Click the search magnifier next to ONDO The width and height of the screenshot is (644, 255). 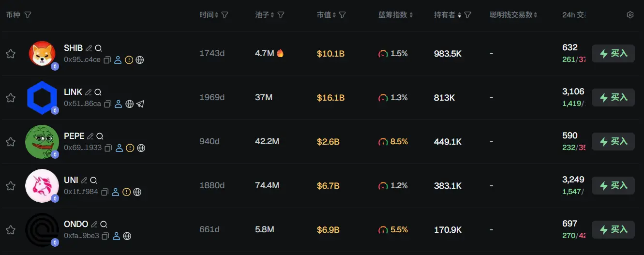[104, 224]
